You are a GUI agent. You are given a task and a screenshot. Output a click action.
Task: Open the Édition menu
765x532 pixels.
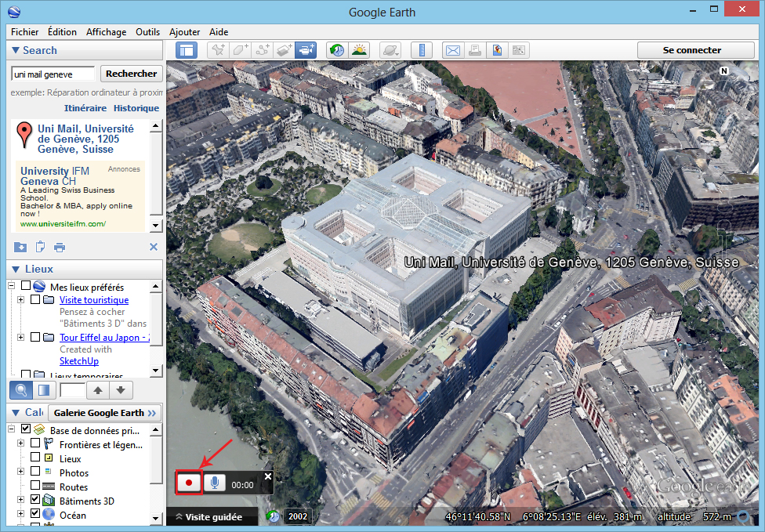click(62, 31)
